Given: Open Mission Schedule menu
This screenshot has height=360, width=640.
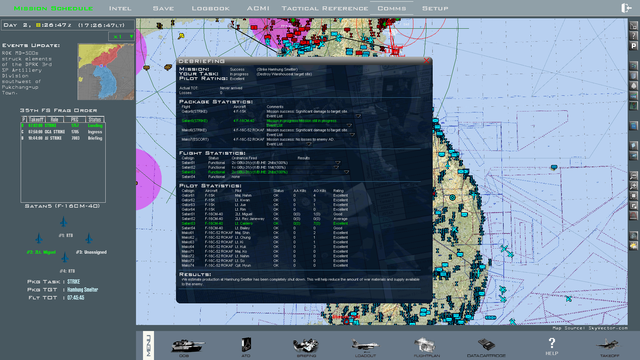Looking at the screenshot, I should coord(53,8).
